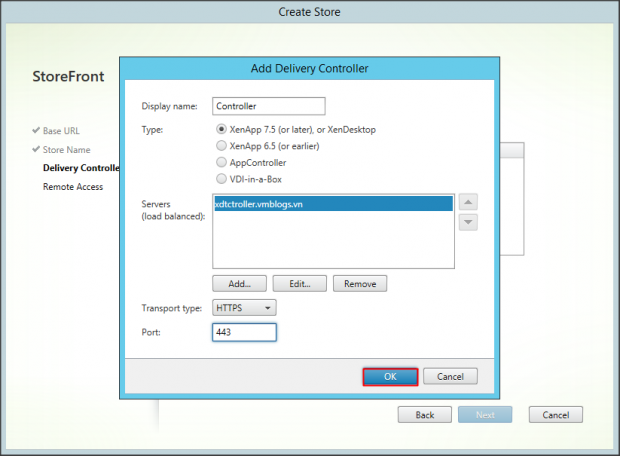Pick VDI-in-a-Box as controller type
Screen dimensions: 620x456
tap(222, 178)
